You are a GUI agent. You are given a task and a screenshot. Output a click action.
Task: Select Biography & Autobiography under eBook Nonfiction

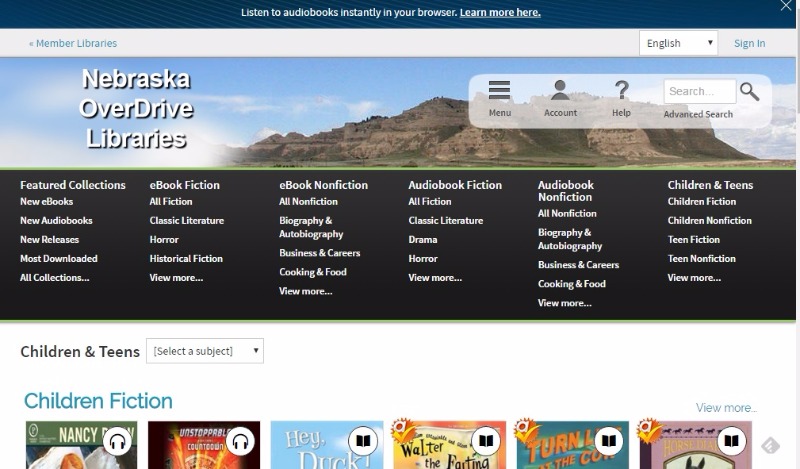tap(311, 227)
